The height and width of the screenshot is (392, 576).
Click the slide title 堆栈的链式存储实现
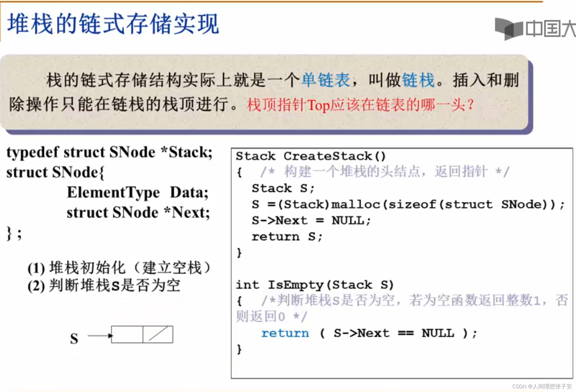(x=113, y=24)
